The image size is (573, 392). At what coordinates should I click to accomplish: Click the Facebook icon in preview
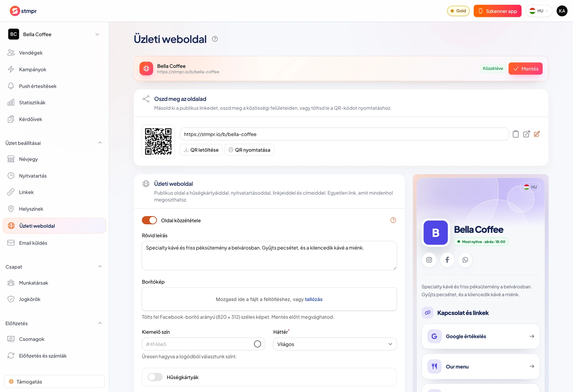447,260
